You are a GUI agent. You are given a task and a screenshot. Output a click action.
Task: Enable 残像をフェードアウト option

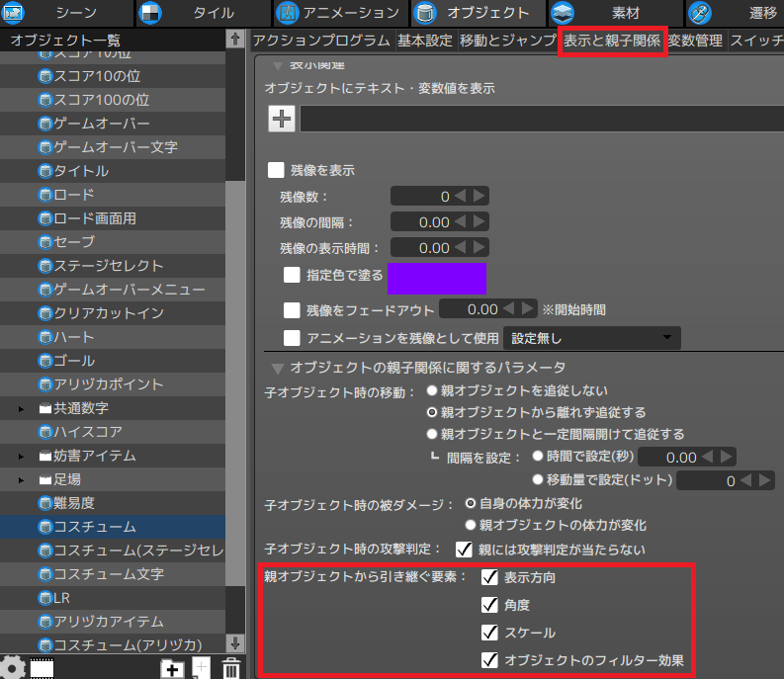coord(292,310)
